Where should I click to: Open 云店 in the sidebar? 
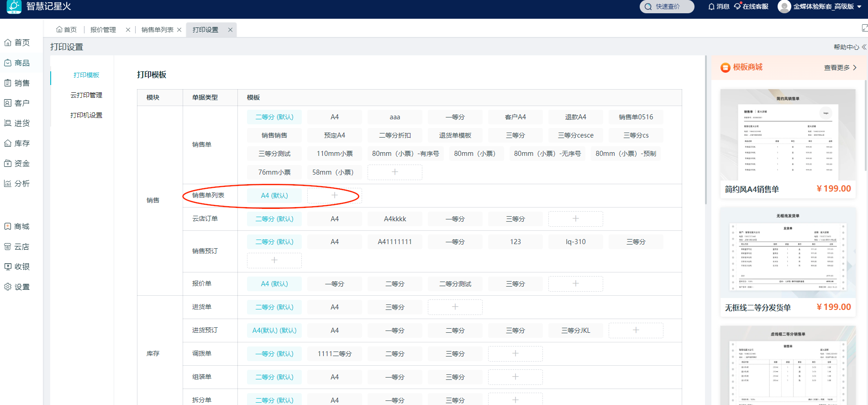17,246
